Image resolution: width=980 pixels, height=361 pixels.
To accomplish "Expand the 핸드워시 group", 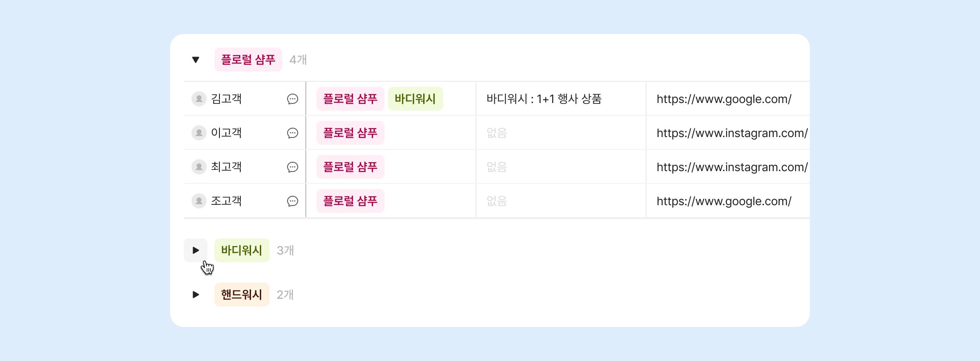I will pyautogui.click(x=196, y=295).
